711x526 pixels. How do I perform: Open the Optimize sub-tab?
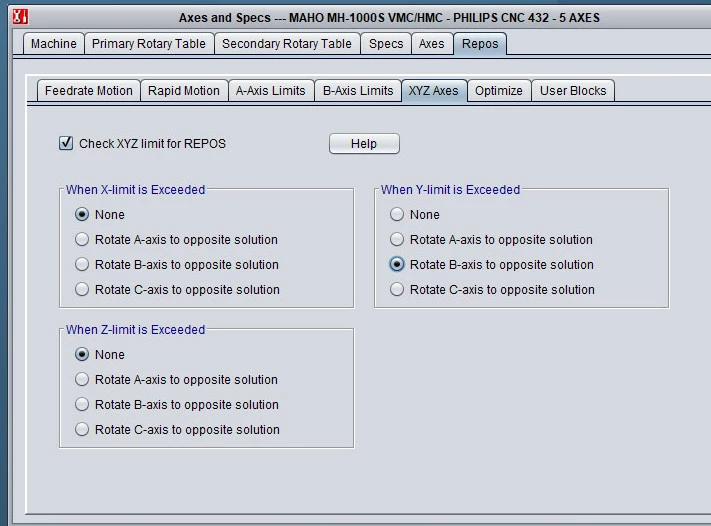499,91
